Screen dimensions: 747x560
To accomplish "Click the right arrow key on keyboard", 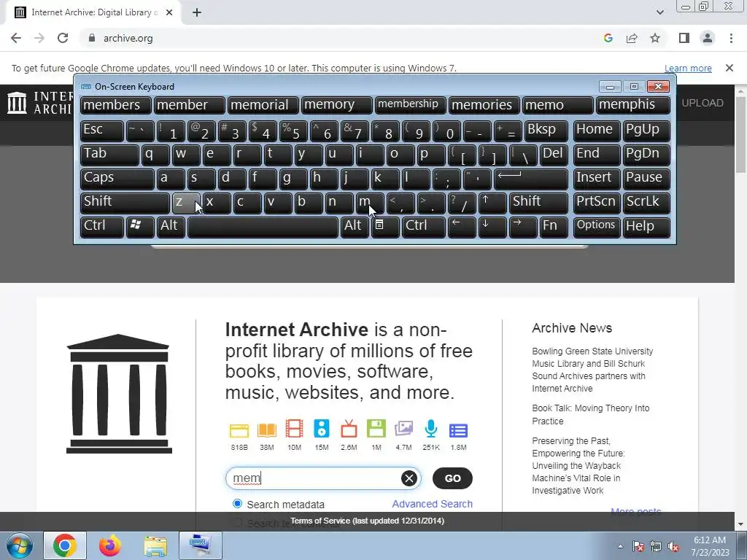I will pos(522,227).
